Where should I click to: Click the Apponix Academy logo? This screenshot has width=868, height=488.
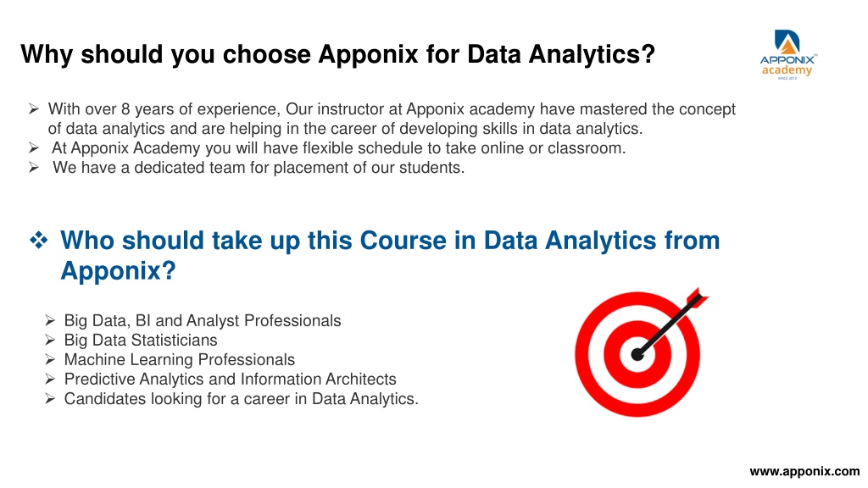(x=787, y=55)
